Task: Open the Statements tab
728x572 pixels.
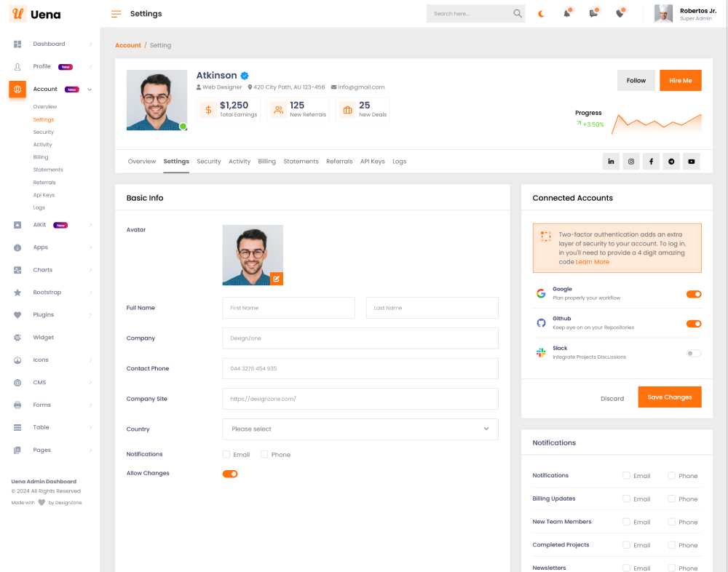Action: 301,162
